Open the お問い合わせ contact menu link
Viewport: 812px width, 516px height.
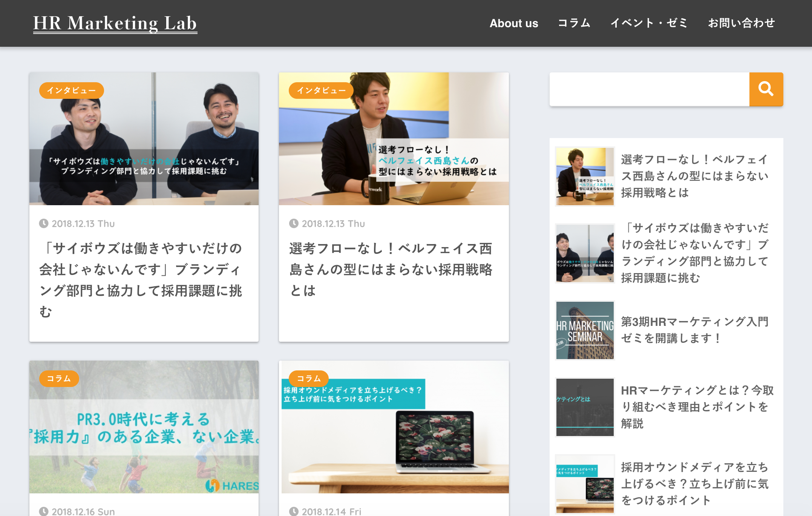click(741, 23)
